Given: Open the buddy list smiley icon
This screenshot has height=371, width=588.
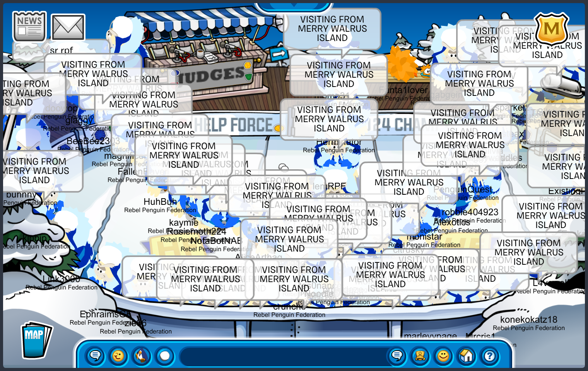Looking at the screenshot, I should (443, 356).
